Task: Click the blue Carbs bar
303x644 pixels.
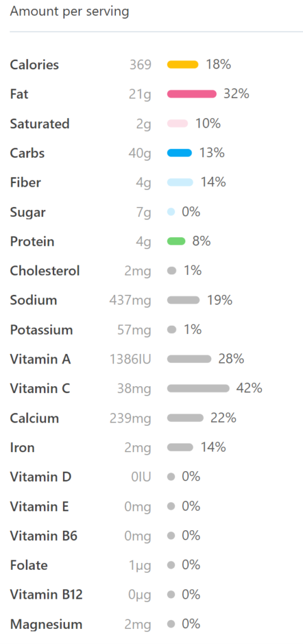Action: click(180, 153)
